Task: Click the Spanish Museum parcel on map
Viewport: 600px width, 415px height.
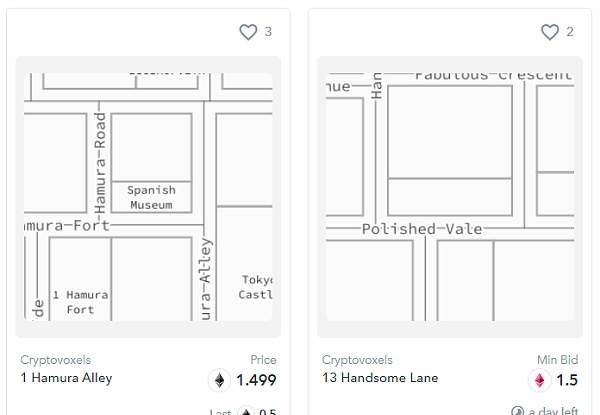Action: 152,197
